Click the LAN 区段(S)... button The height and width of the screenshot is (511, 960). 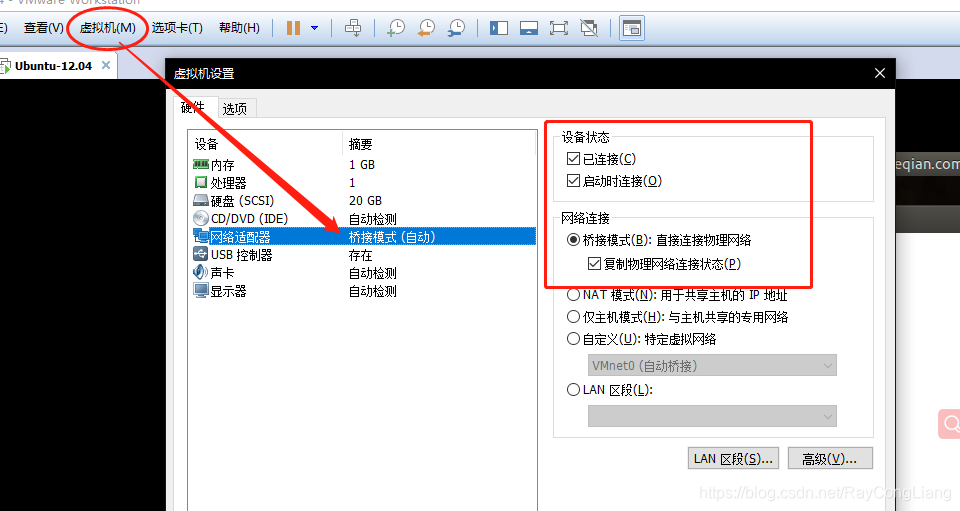733,458
